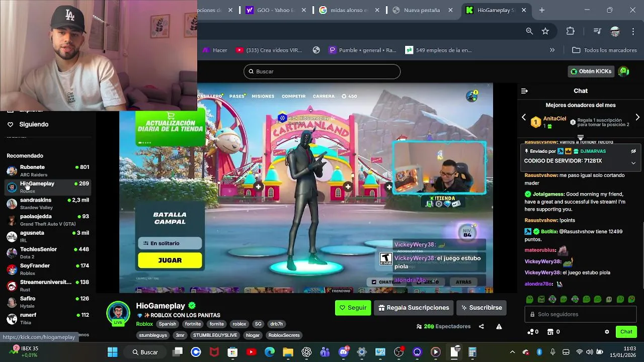This screenshot has width=644, height=362.
Task: Click the green Chat send button
Action: click(626, 332)
